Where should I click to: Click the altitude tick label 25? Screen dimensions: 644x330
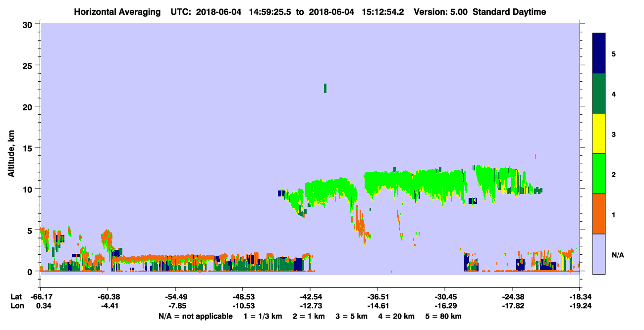pyautogui.click(x=29, y=65)
